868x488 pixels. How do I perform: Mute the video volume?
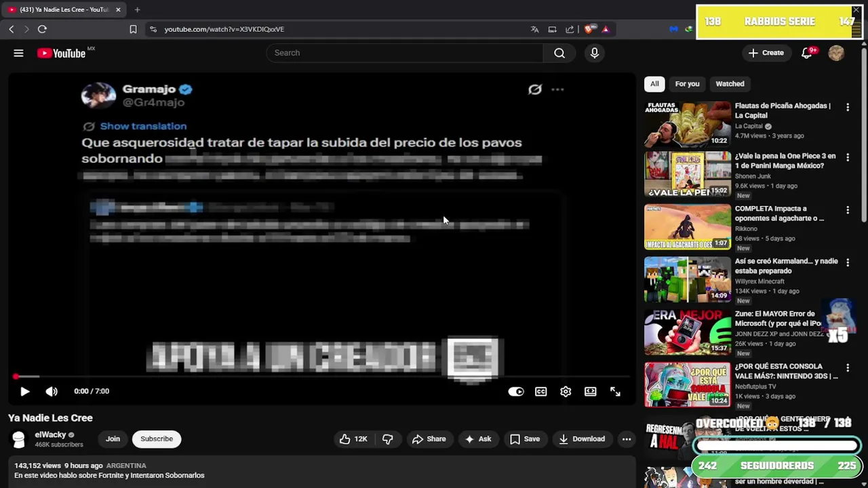[52, 391]
